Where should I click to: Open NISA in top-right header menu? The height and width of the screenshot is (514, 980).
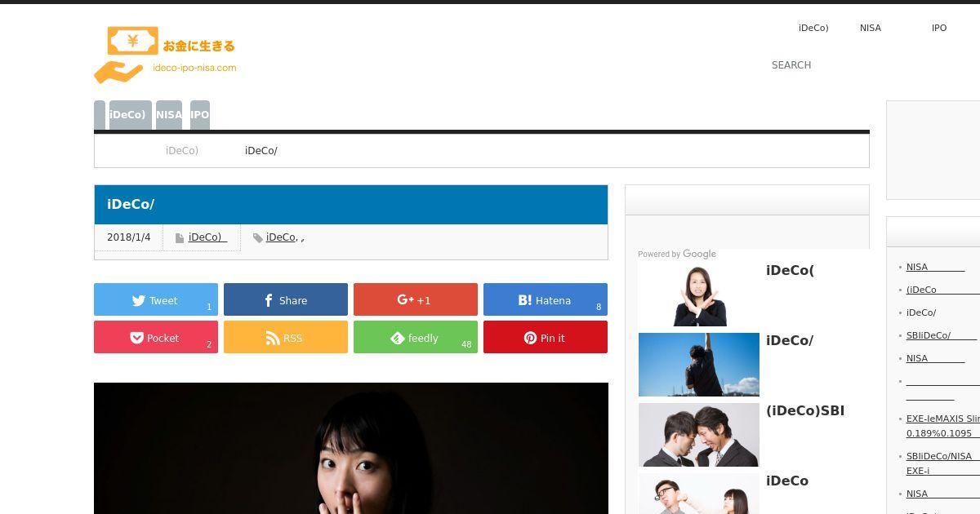pyautogui.click(x=871, y=28)
